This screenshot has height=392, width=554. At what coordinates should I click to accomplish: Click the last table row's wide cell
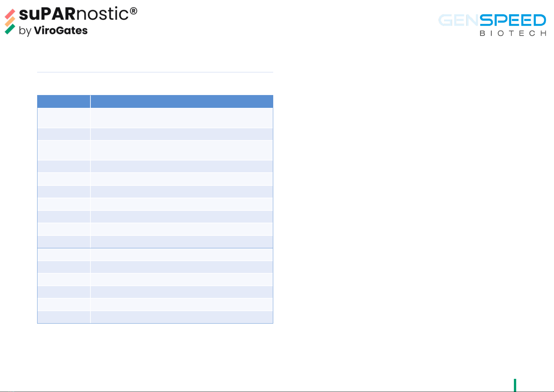182,317
